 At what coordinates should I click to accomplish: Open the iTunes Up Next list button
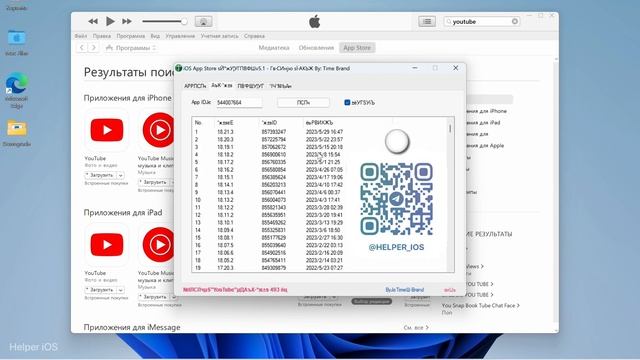tap(427, 21)
